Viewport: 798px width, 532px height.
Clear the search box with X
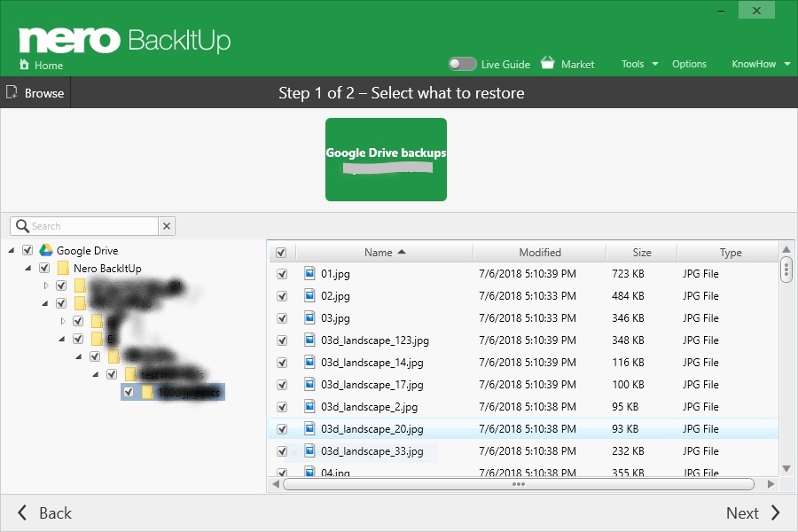pos(167,226)
